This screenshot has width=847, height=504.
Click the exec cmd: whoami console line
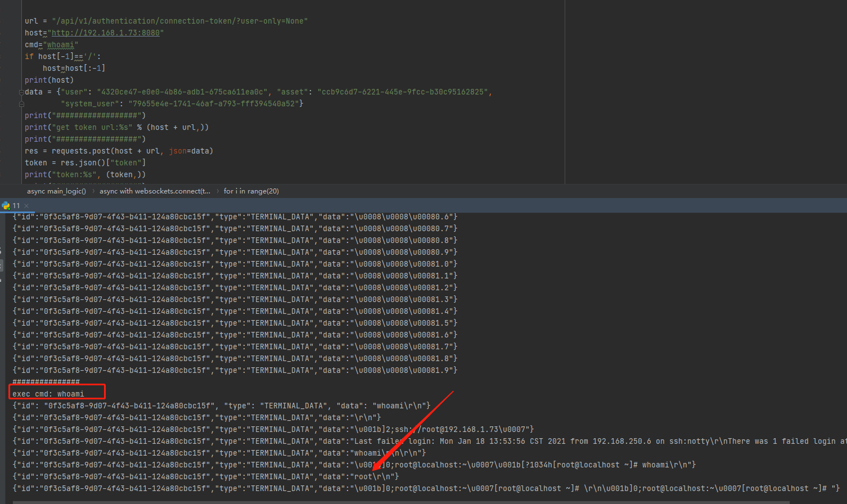48,394
